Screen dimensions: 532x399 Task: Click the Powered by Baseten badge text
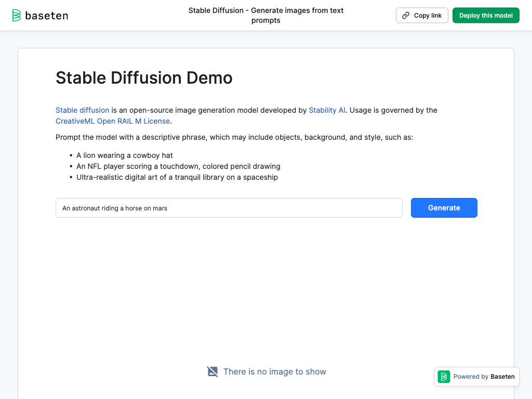point(484,377)
